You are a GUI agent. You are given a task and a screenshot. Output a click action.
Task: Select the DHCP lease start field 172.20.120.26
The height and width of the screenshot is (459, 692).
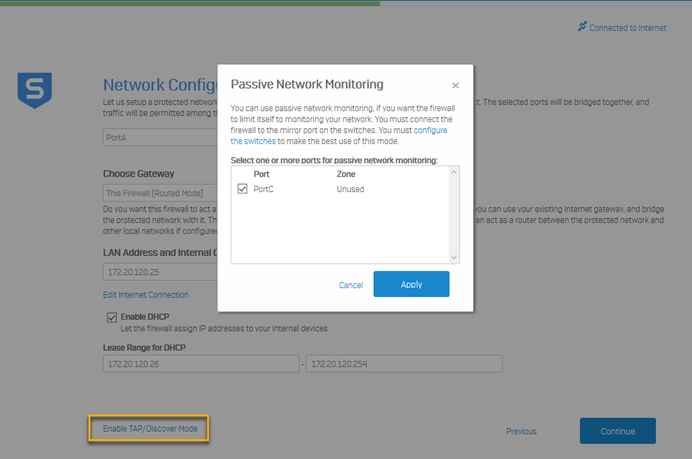click(200, 364)
